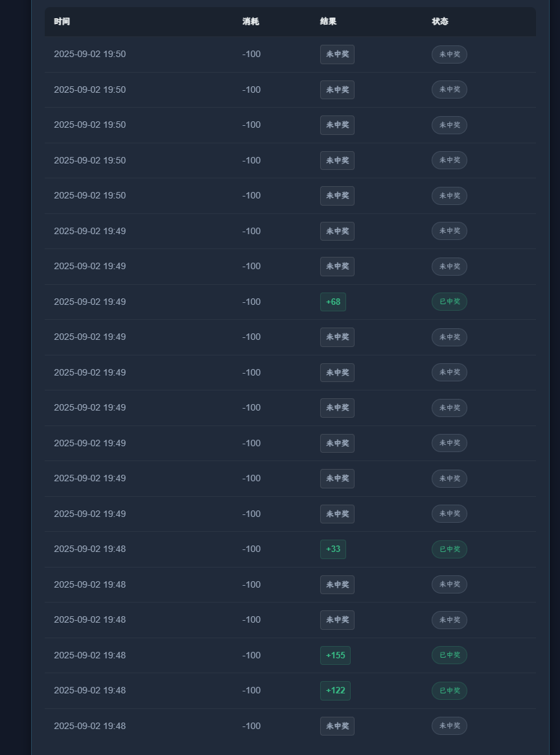Select 已中奖 status in the +155 row
The image size is (560, 755).
pyautogui.click(x=449, y=655)
